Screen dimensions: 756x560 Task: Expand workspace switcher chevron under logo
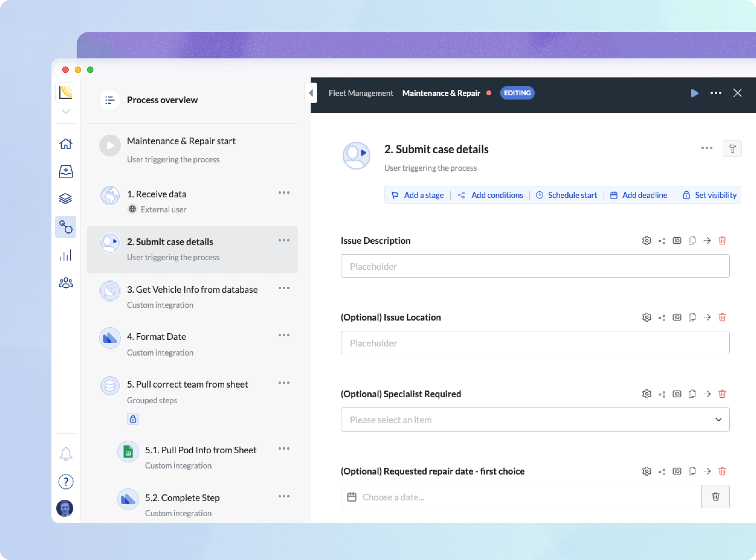pyautogui.click(x=66, y=111)
